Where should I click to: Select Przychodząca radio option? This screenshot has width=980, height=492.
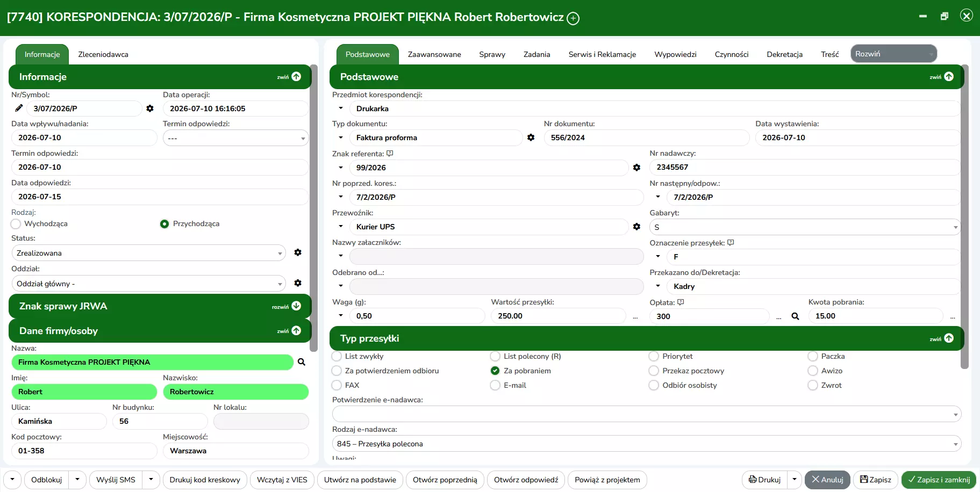[x=164, y=223]
